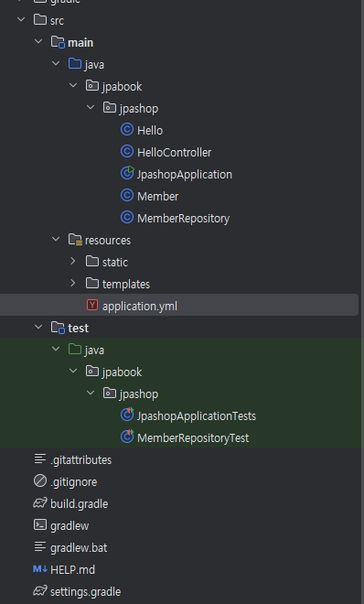Click the JpashopApplication runnable class icon
This screenshot has width=364, height=604.
pos(127,173)
